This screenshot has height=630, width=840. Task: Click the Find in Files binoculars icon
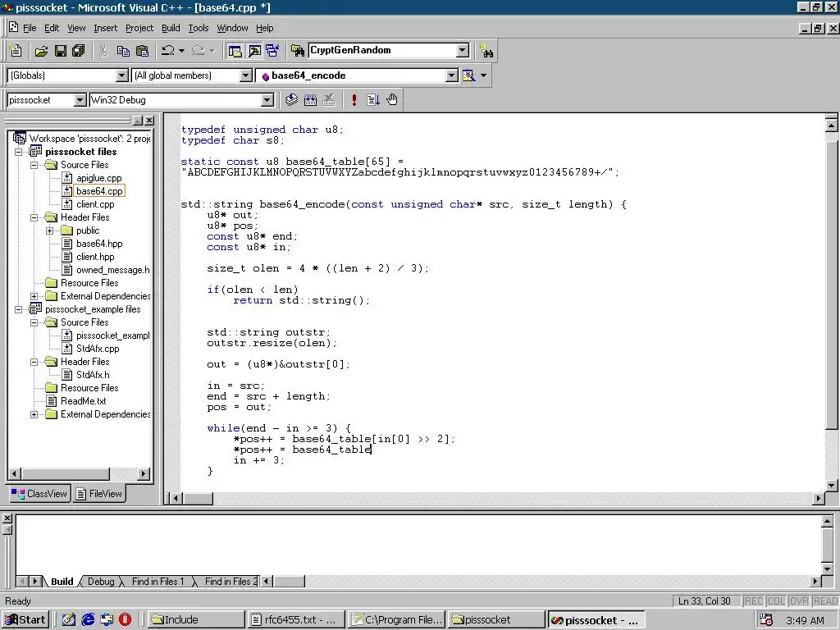click(x=297, y=51)
